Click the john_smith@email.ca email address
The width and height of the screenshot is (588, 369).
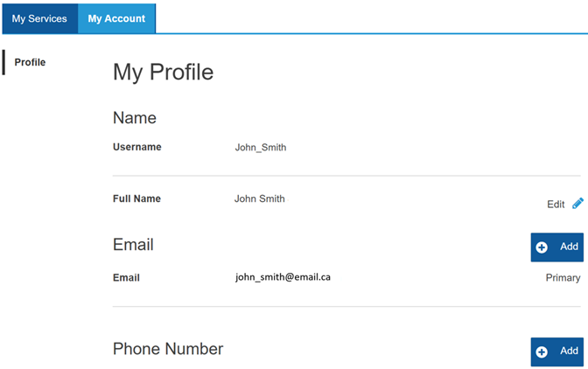(x=283, y=277)
